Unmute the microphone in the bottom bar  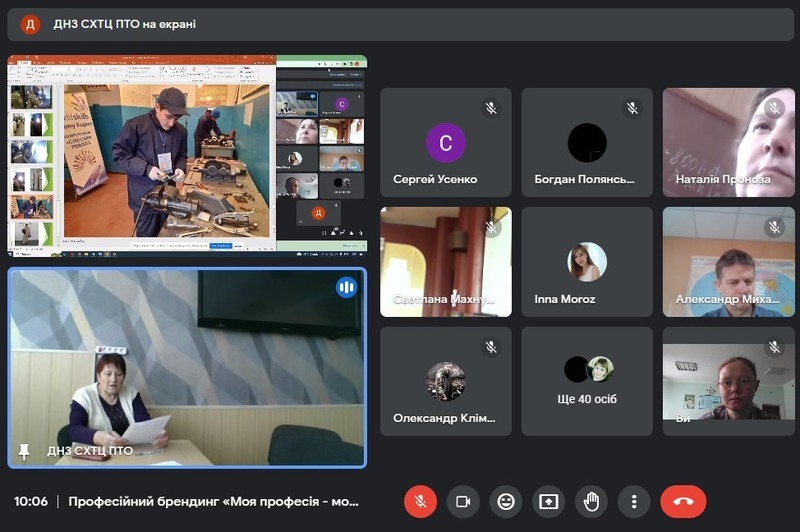[x=420, y=501]
